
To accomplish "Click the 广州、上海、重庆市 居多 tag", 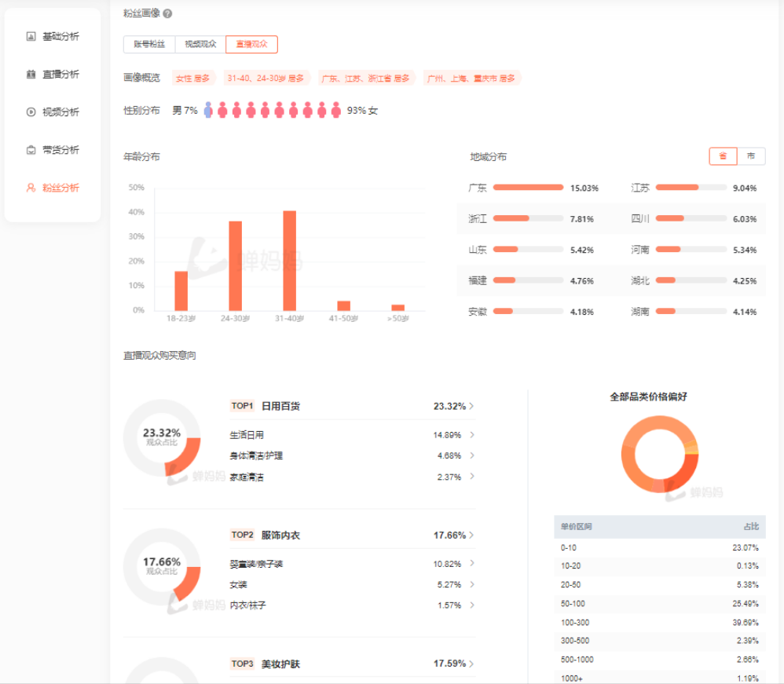I will pos(471,78).
